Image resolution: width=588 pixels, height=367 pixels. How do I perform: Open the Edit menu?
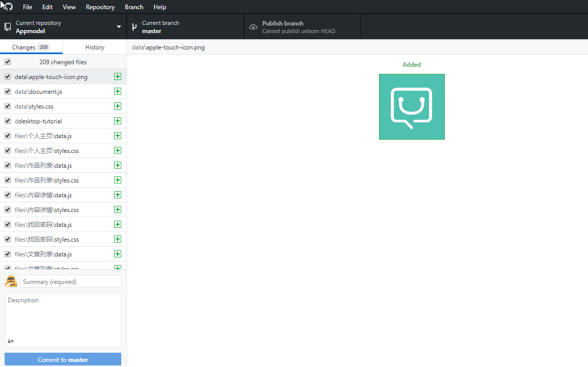click(x=47, y=7)
